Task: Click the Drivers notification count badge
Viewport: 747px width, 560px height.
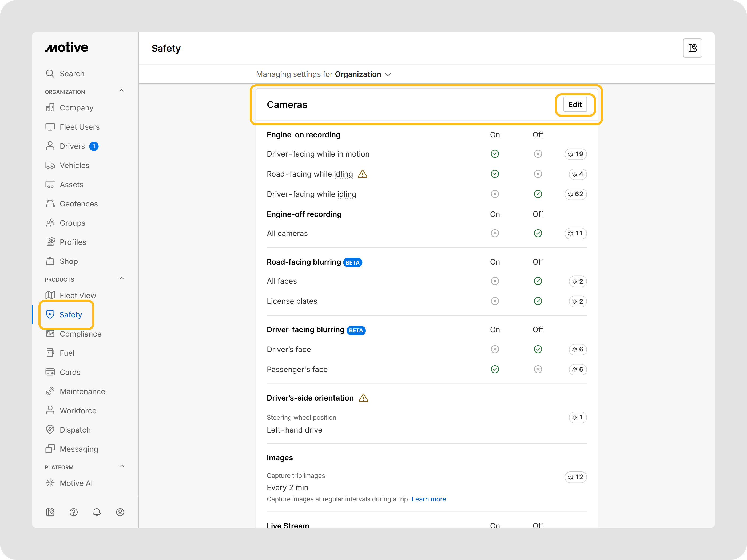Action: [x=94, y=146]
